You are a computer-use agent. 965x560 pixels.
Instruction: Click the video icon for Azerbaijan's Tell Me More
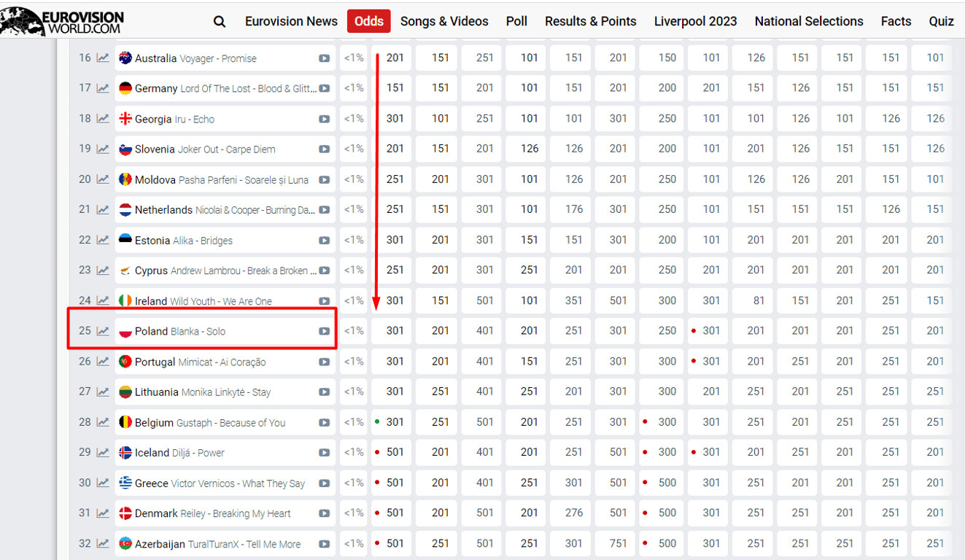point(324,543)
